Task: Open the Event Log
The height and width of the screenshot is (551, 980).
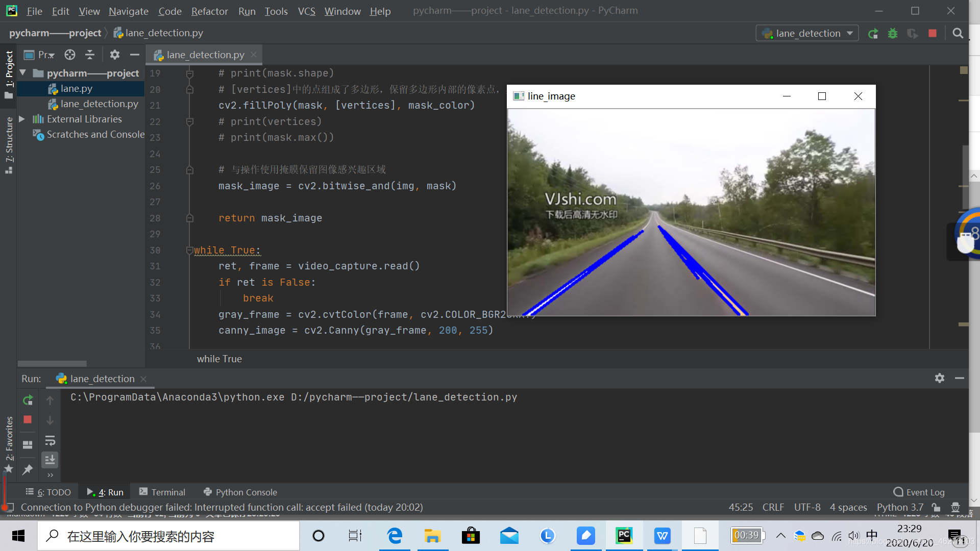Action: (919, 492)
